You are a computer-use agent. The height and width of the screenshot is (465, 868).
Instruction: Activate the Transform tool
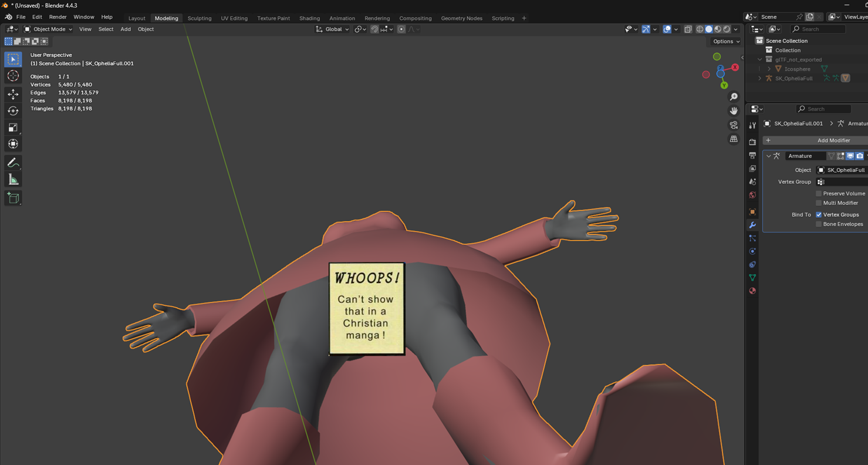point(13,144)
